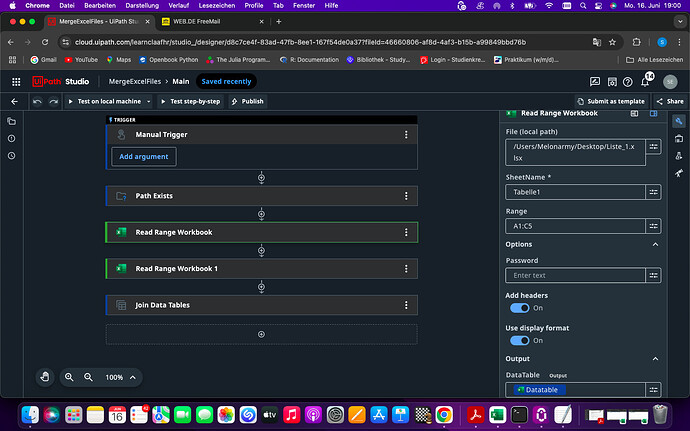Switch properties panel to the alternate layout icon
This screenshot has width=690, height=431.
pyautogui.click(x=634, y=114)
